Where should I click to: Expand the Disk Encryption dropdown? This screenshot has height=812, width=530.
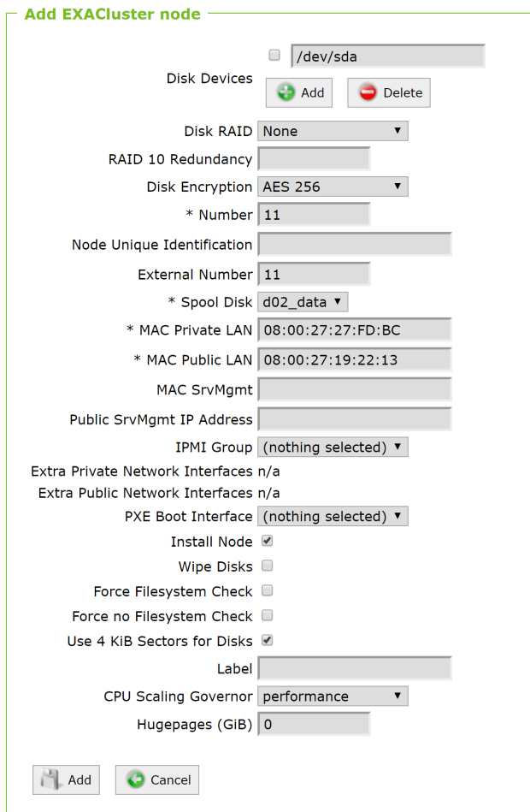[x=333, y=186]
